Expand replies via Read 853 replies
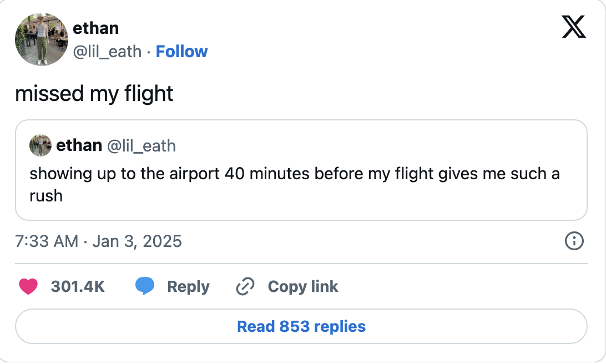The image size is (606, 364). 300,326
